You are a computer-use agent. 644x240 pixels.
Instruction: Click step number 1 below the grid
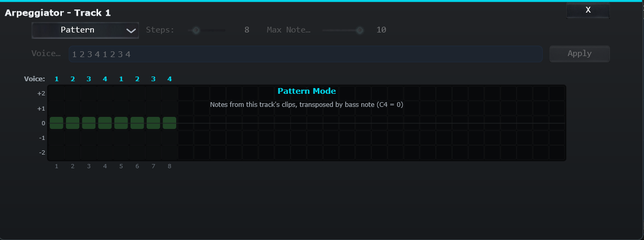57,166
